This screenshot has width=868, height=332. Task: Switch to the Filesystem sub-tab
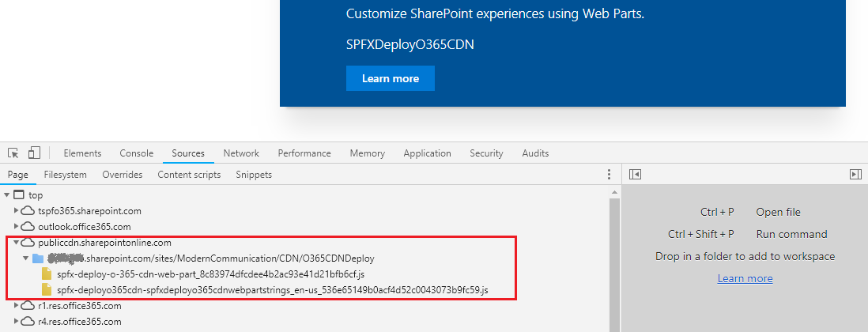[66, 175]
